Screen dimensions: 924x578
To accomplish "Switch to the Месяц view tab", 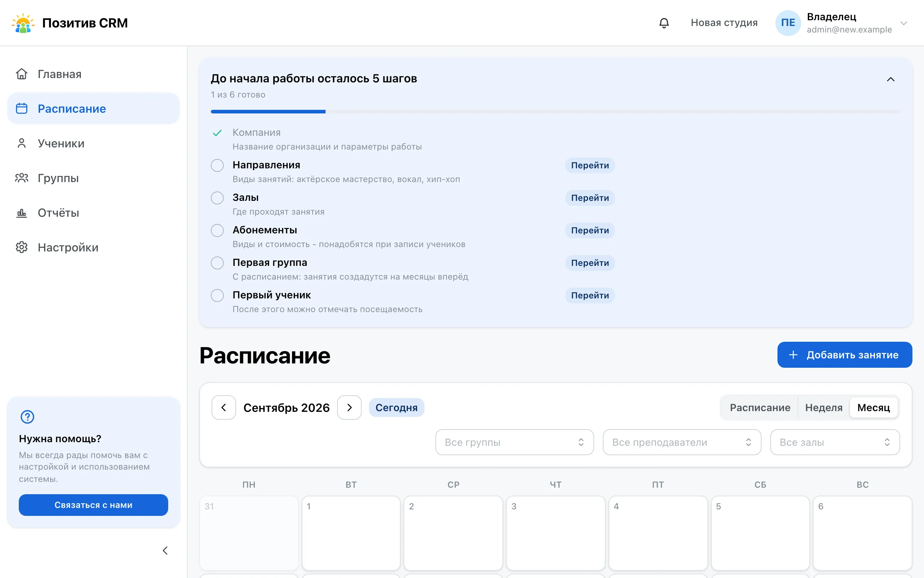I will [873, 407].
